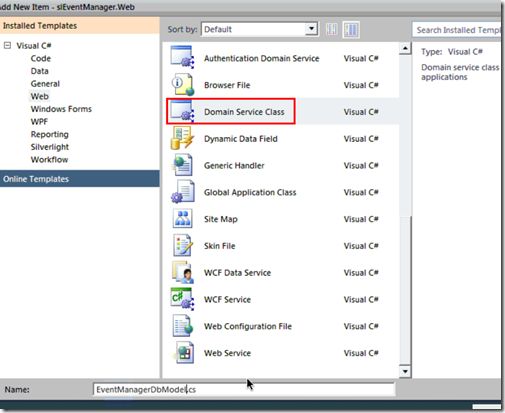
Task: Click Visual C# text in Web Service row
Action: tap(361, 353)
